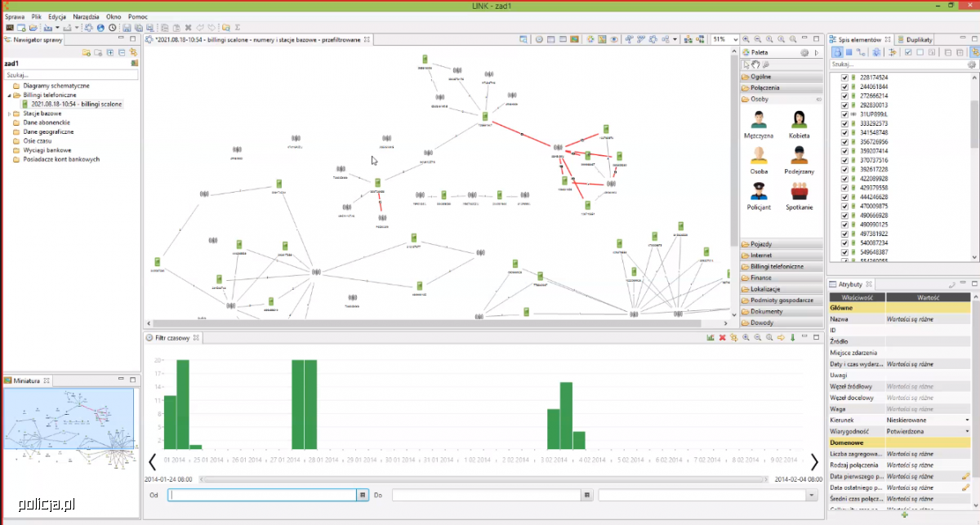The height and width of the screenshot is (525, 980).
Task: Click the bar chart icon in Filtr czasowy toolbar
Action: 710,337
